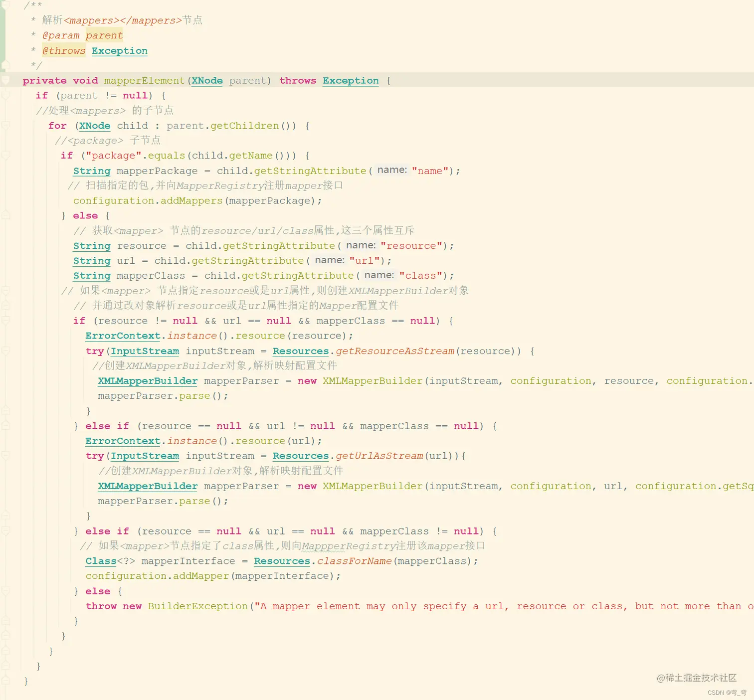The width and height of the screenshot is (754, 700).
Task: Fold the 'else if' block with 'mapperClass != null'
Action: click(x=5, y=531)
